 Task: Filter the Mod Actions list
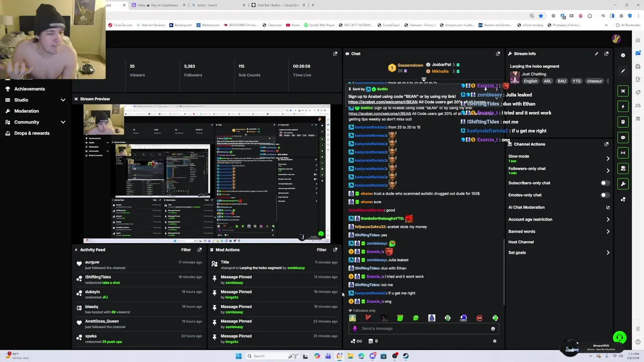click(x=321, y=249)
